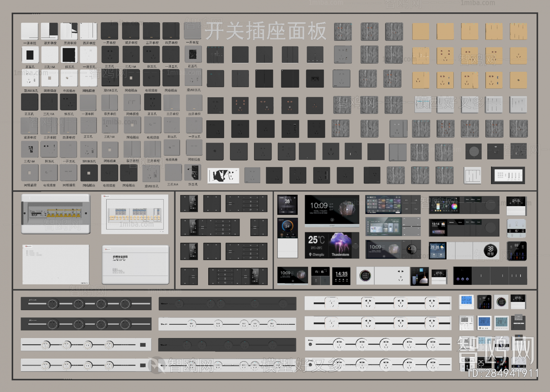550x392 pixels.
Task: Click the 开关插座面板 title text
Action: click(265, 31)
